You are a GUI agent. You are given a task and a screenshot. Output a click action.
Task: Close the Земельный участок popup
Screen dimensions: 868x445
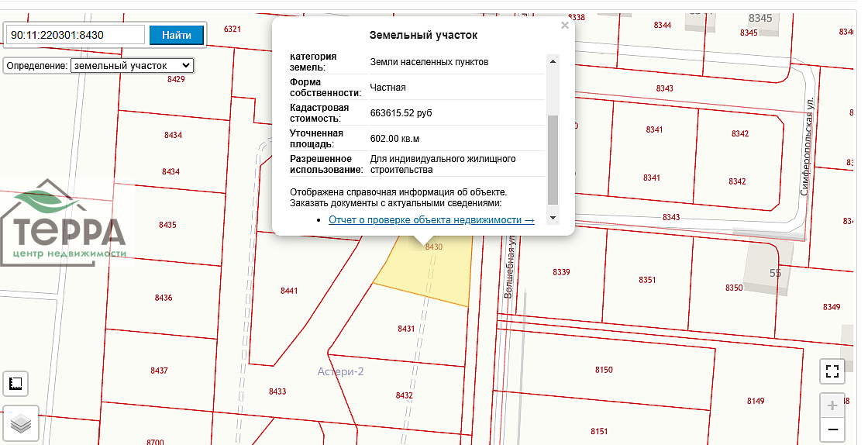click(x=565, y=26)
